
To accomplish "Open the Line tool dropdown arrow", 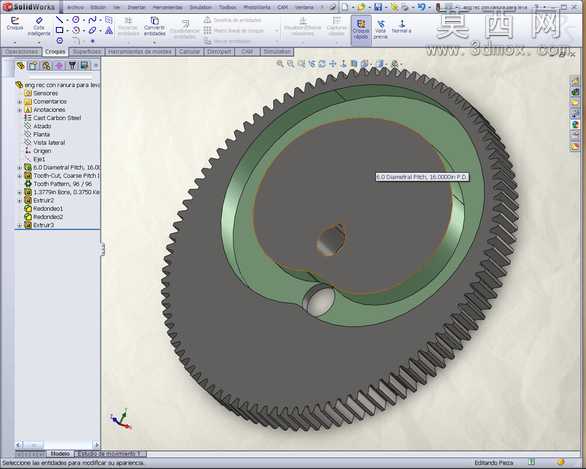I will tap(67, 20).
